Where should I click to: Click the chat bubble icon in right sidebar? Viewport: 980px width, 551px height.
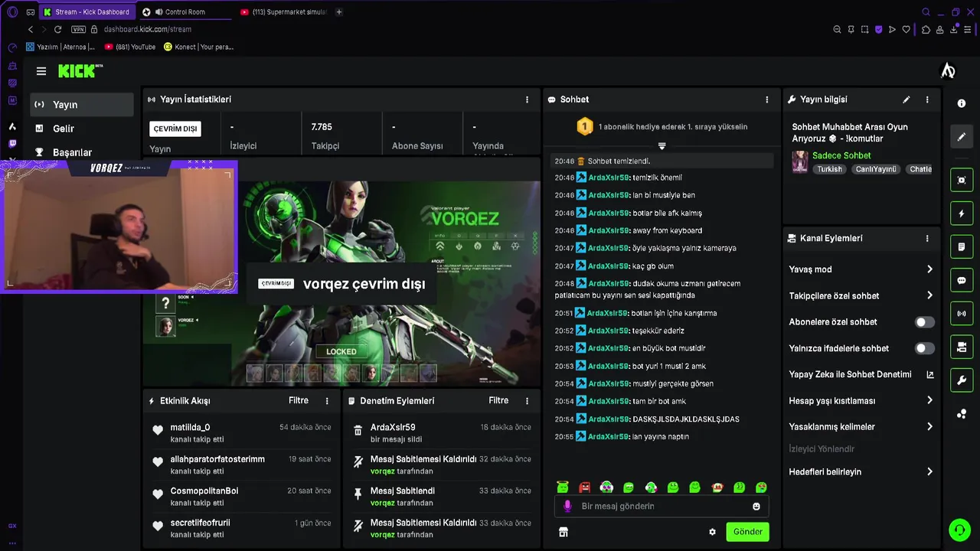pos(962,281)
